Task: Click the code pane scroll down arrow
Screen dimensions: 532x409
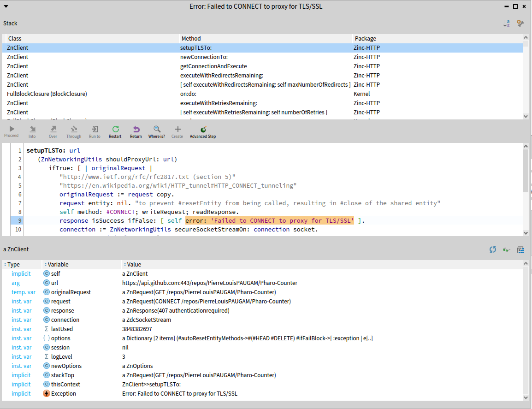Action: point(526,233)
